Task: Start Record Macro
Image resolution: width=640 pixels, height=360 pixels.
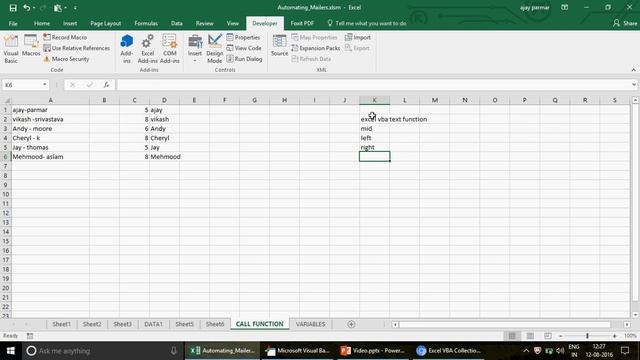Action: click(65, 37)
